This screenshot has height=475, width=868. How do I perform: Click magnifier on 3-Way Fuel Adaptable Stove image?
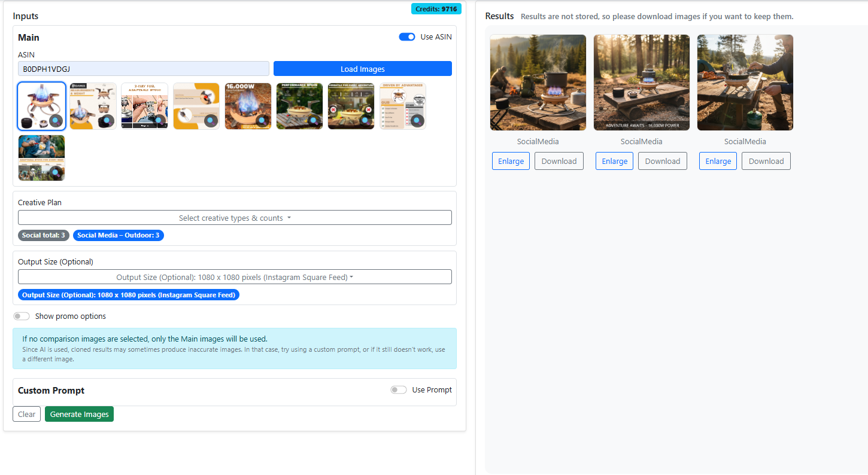(159, 120)
